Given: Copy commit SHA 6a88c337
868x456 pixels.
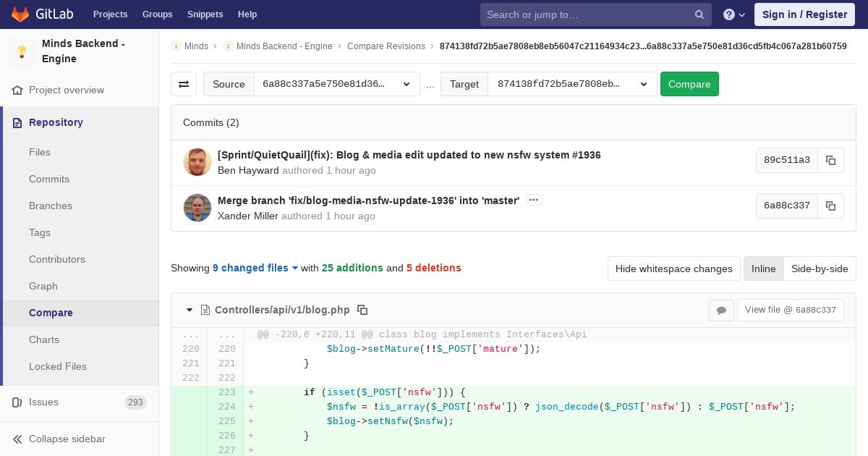Looking at the screenshot, I should click(830, 206).
